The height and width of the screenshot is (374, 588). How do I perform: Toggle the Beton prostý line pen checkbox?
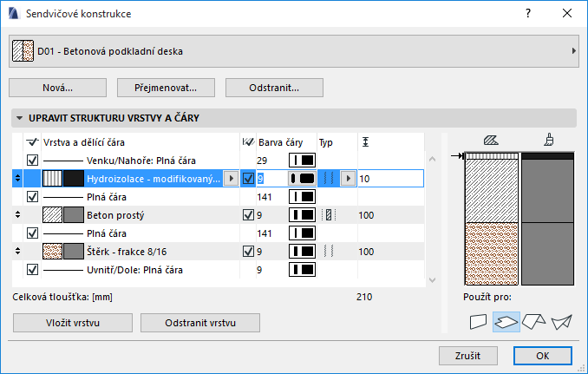(248, 215)
